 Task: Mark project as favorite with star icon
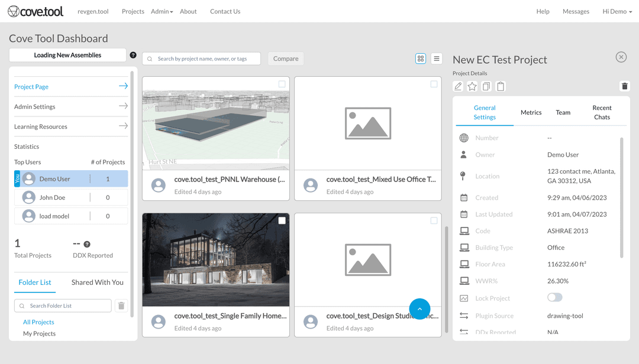pyautogui.click(x=472, y=86)
